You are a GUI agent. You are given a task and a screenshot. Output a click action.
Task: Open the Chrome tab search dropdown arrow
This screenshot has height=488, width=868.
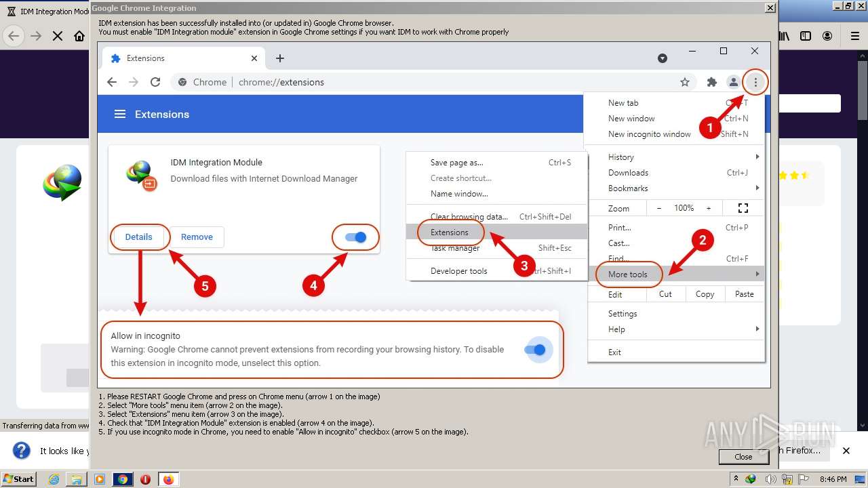pyautogui.click(x=663, y=58)
